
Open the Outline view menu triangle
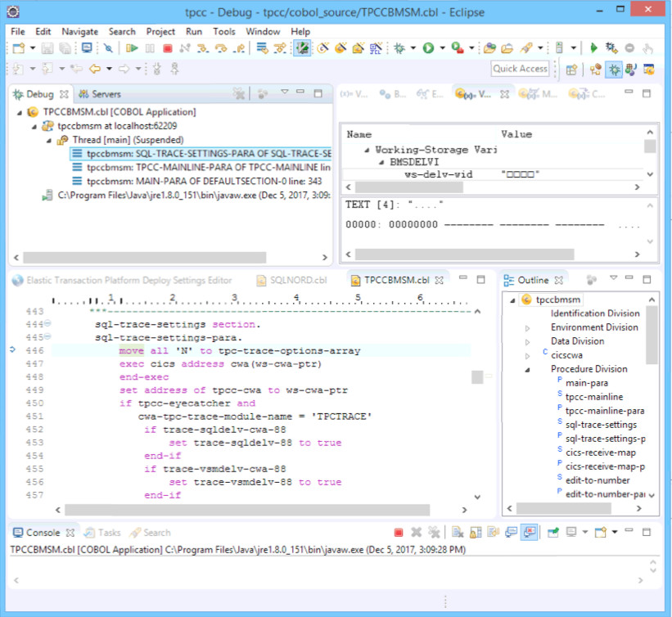click(613, 277)
